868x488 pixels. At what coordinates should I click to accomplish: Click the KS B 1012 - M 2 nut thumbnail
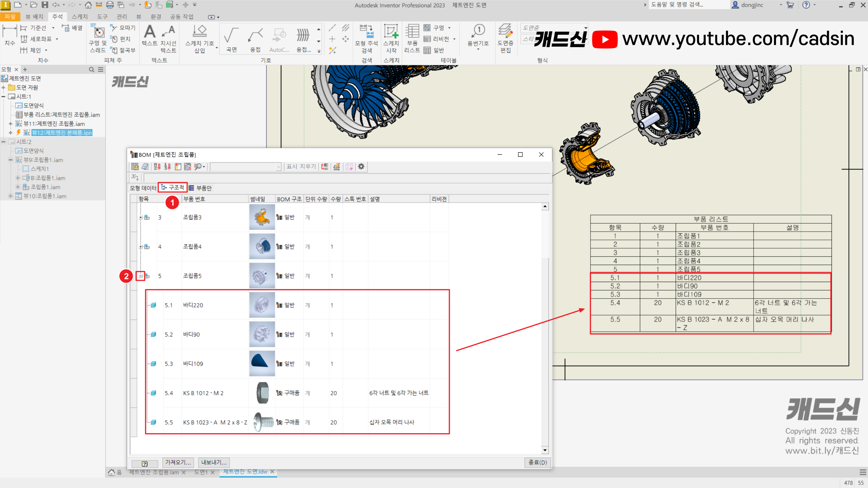click(262, 393)
